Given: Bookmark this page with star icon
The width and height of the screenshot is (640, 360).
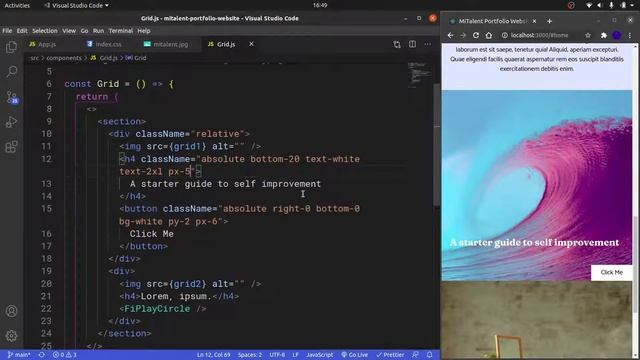Looking at the screenshot, I should pyautogui.click(x=588, y=36).
